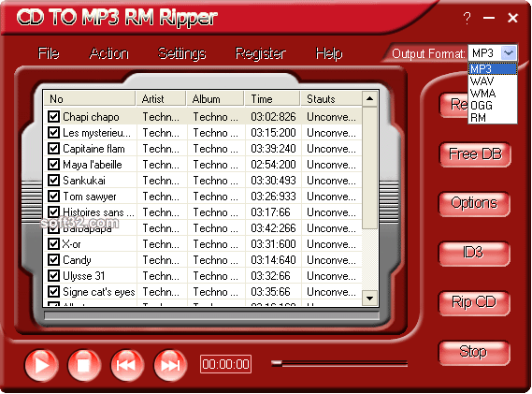
Task: Click the time value 02:54:200
Action: 273,165
